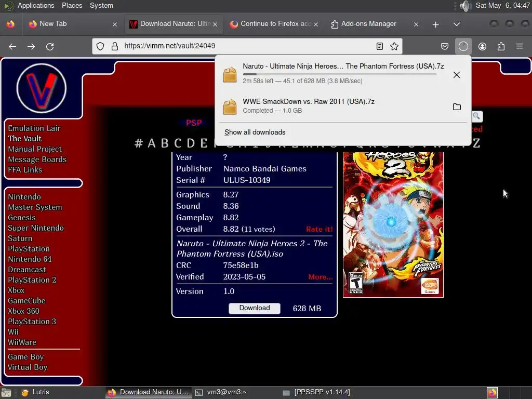Open the Emulation Lair link
The image size is (532, 399).
[x=34, y=128]
